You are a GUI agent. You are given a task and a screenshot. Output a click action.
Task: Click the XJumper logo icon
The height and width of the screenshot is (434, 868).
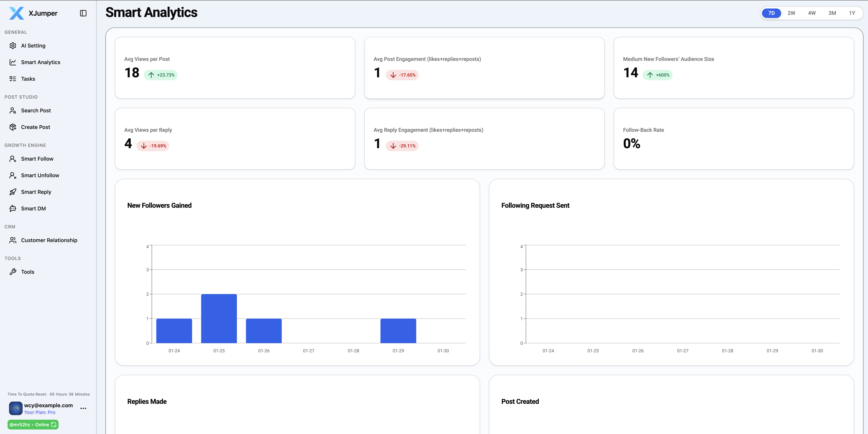[x=16, y=13]
